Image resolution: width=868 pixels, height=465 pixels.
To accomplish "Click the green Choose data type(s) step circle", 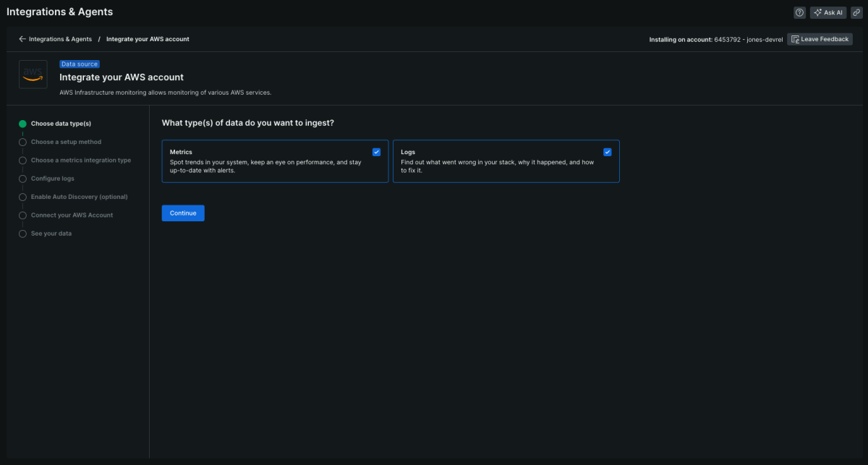I will [x=22, y=124].
